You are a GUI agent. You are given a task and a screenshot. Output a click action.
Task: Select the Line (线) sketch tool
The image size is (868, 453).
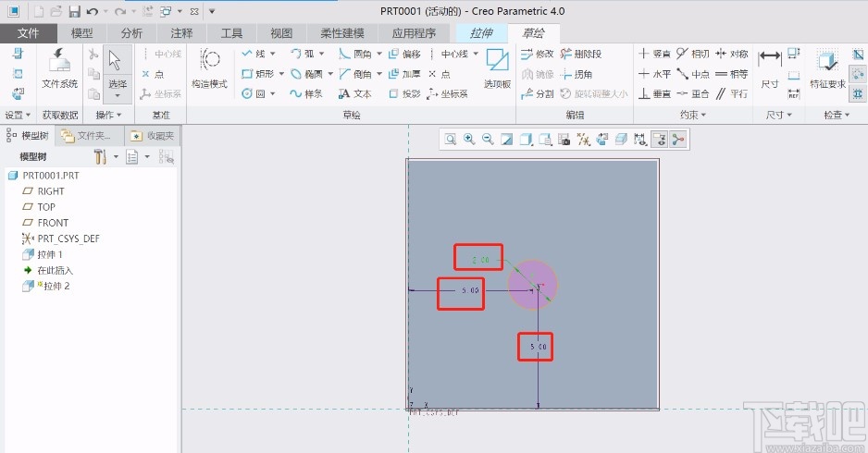point(254,54)
